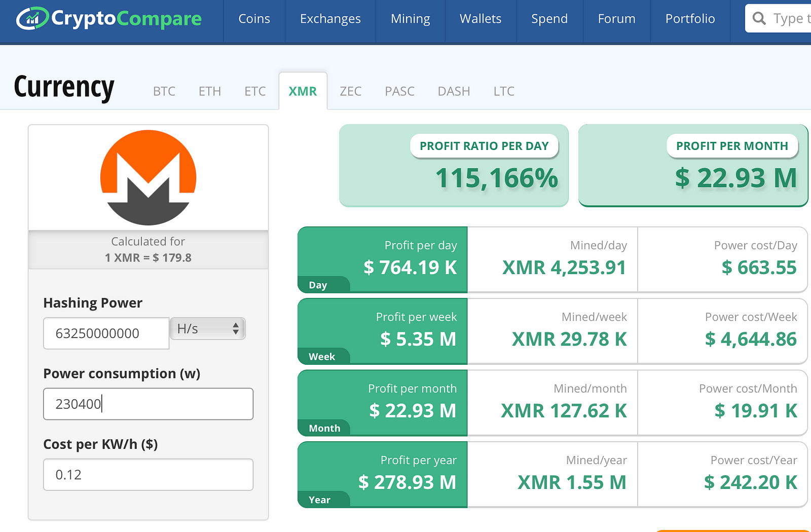Viewport: 811px width, 532px height.
Task: Focus the search box in header
Action: point(778,18)
